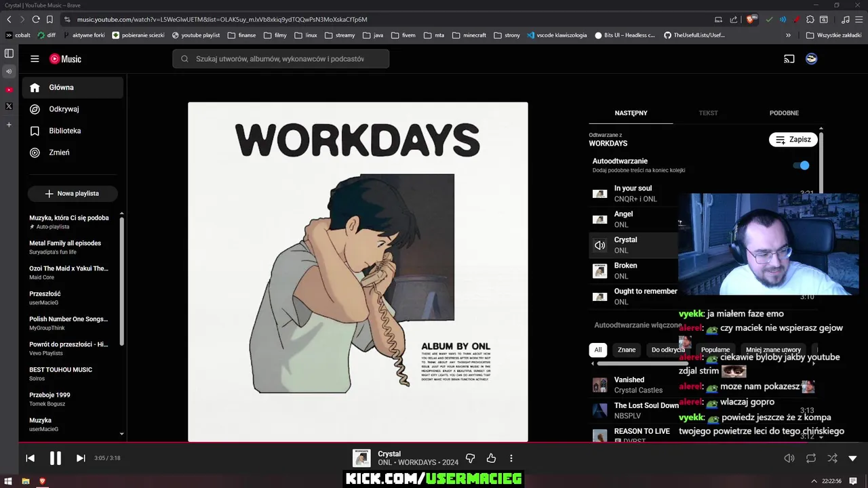868x488 pixels.
Task: Click the search songs and albums field
Action: coord(281,59)
